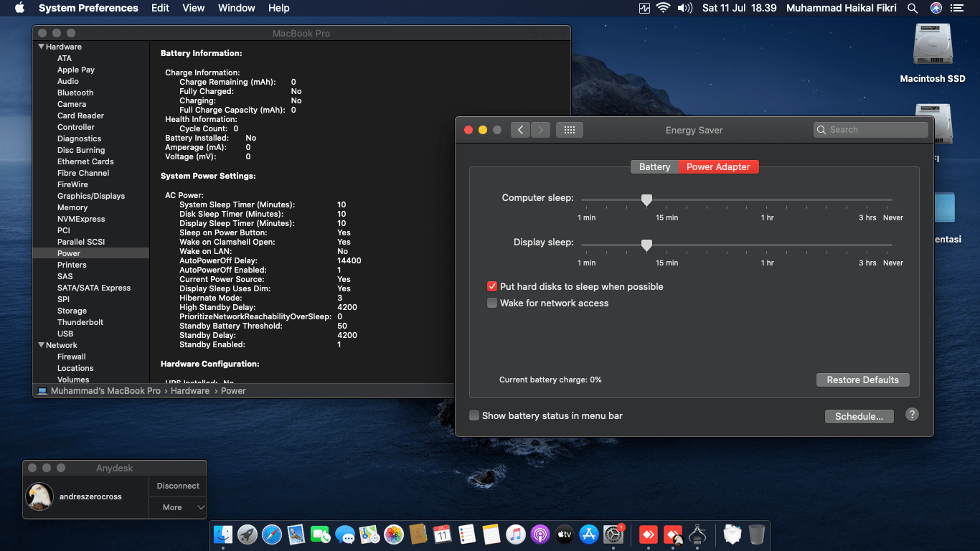Collapse the Hardware section triangle
The width and height of the screenshot is (980, 551).
pos(41,47)
